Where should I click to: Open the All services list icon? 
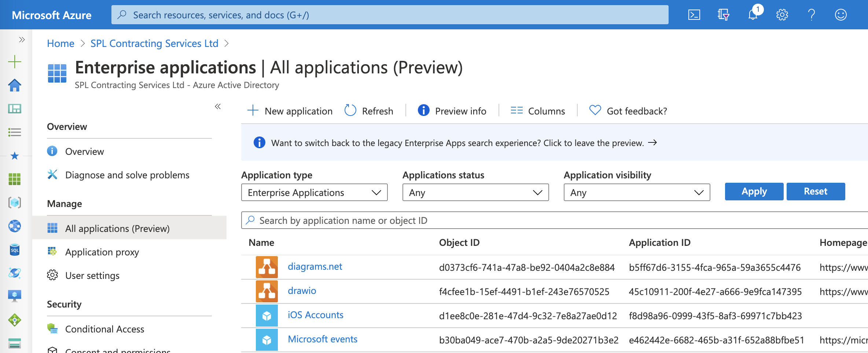pyautogui.click(x=15, y=132)
